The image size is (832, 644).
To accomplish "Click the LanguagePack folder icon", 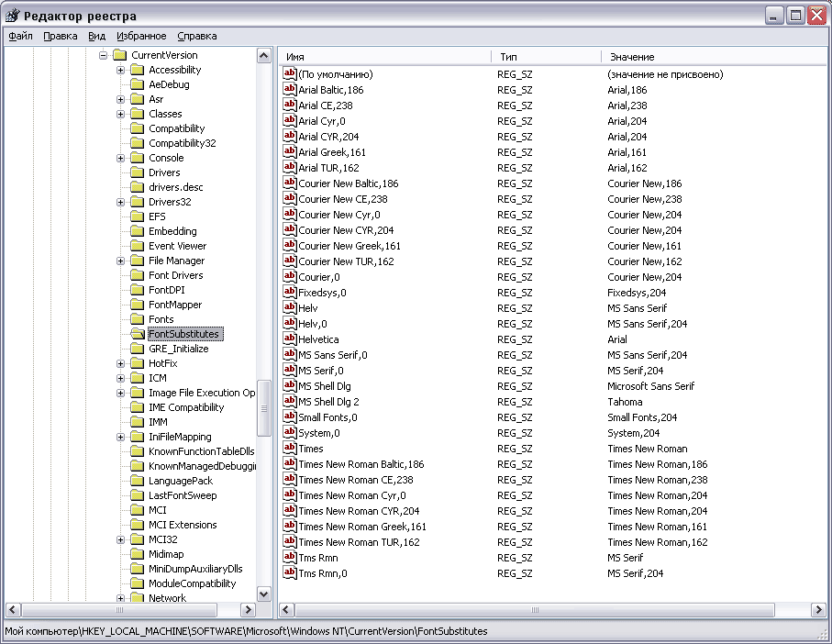I will pyautogui.click(x=138, y=481).
